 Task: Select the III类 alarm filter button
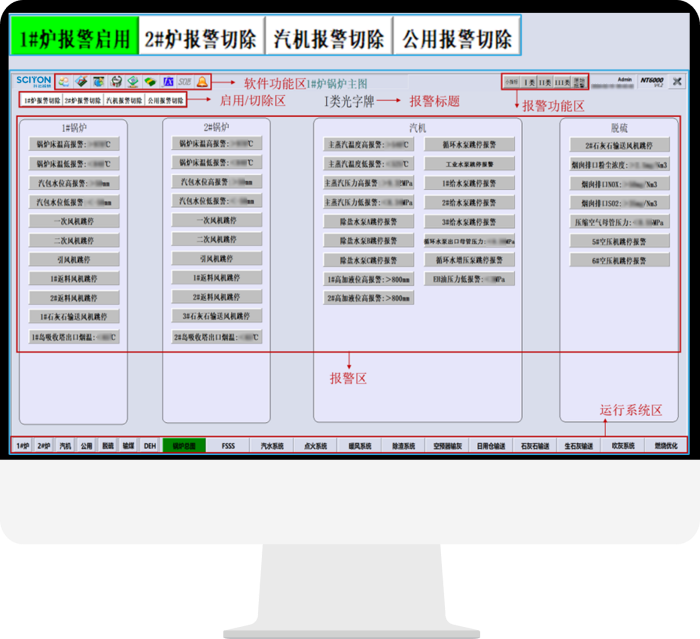tap(562, 81)
